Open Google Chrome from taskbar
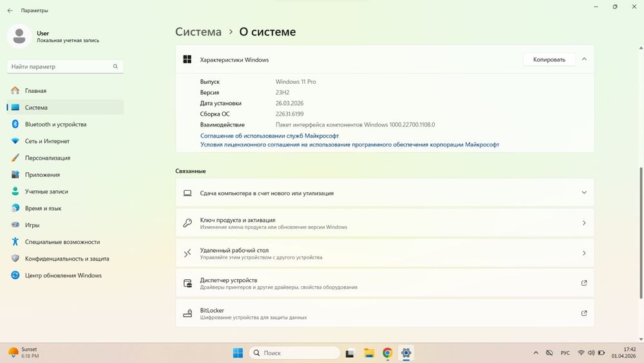The height and width of the screenshot is (363, 644). coord(387,353)
